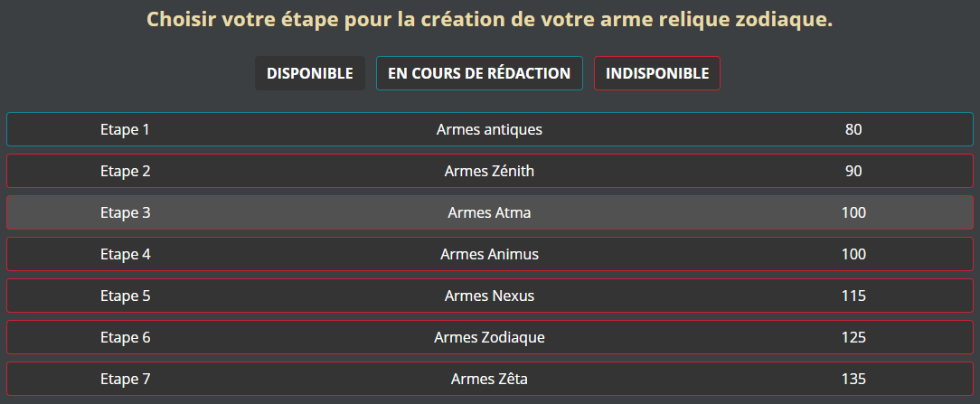Image resolution: width=980 pixels, height=404 pixels.
Task: Click the Etape 6 label
Action: coord(125,337)
